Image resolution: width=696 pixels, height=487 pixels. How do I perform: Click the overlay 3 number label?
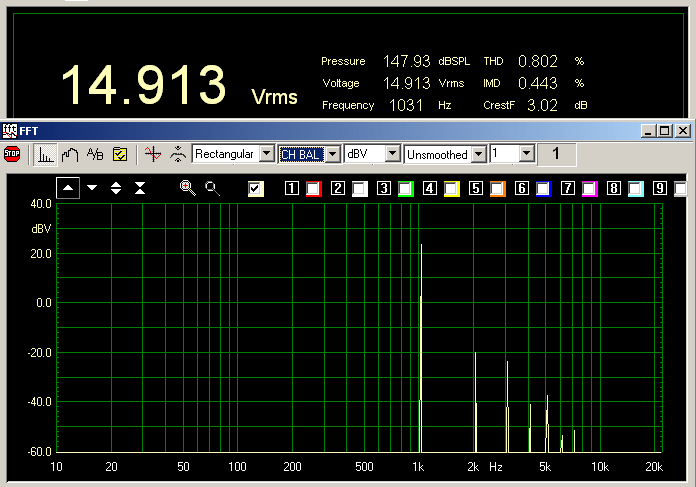[x=384, y=188]
